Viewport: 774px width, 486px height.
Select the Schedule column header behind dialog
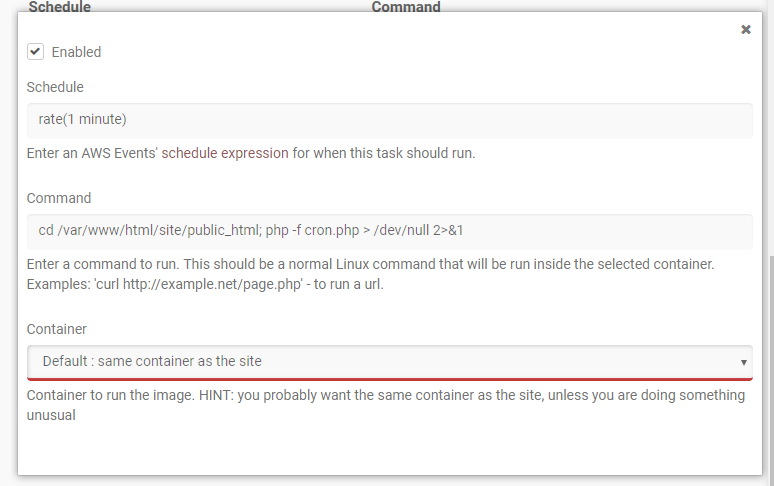(60, 7)
